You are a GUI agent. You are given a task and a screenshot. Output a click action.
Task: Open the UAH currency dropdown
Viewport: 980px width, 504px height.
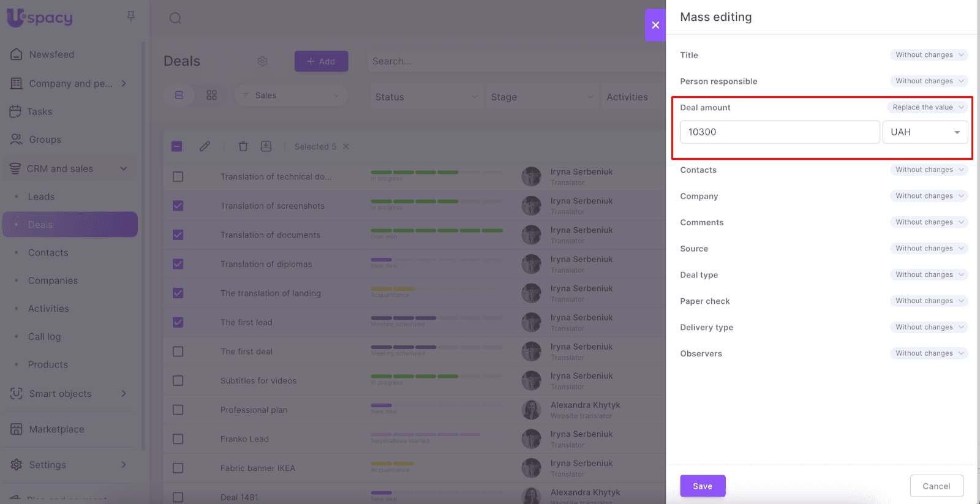(x=925, y=132)
